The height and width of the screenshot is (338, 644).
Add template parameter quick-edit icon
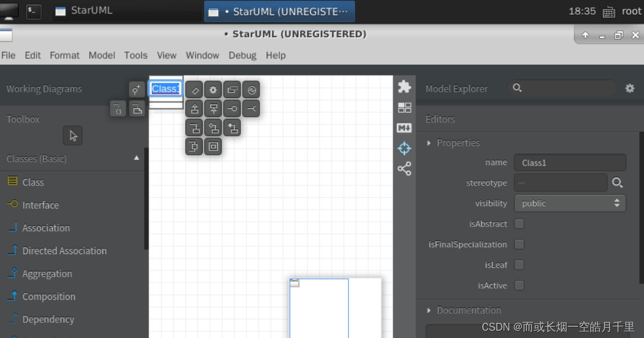tap(232, 90)
